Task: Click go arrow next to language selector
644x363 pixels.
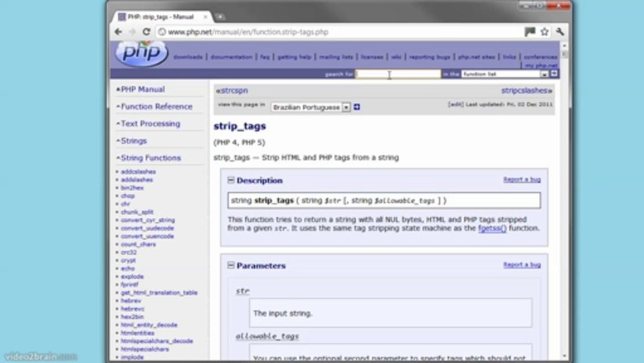Action: (356, 107)
